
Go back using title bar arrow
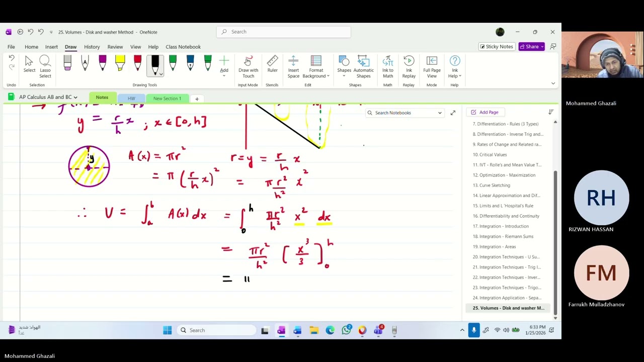pyautogui.click(x=20, y=32)
